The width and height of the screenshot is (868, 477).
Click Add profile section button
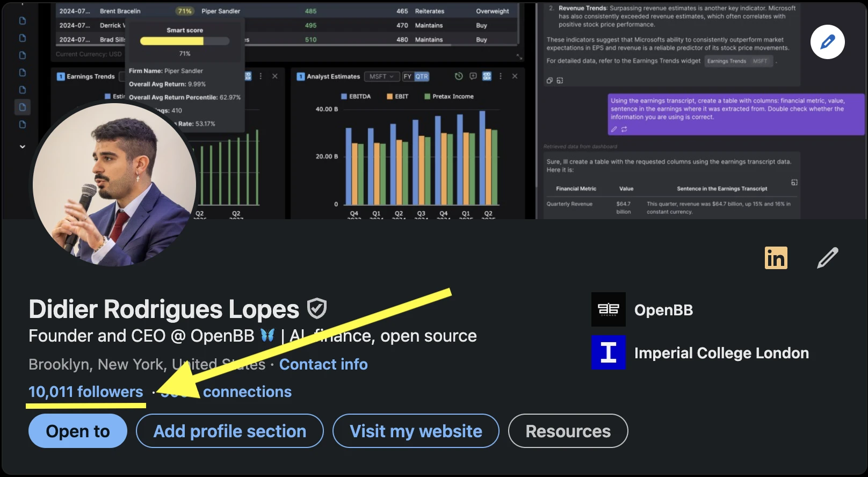[x=230, y=431]
